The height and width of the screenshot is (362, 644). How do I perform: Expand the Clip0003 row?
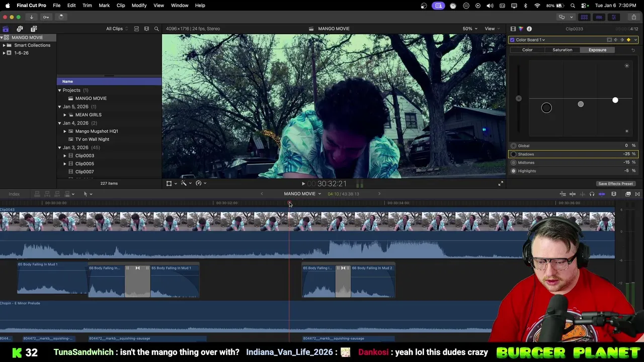click(x=64, y=155)
